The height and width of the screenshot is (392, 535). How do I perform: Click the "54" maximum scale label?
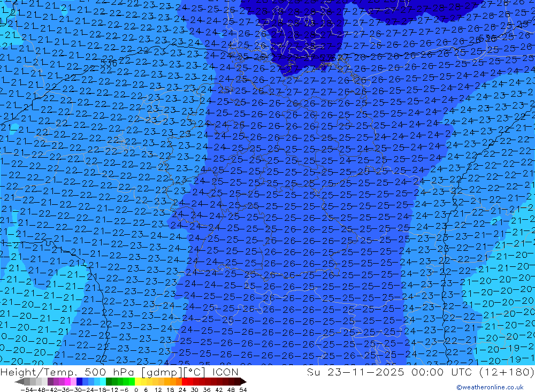tap(243, 390)
